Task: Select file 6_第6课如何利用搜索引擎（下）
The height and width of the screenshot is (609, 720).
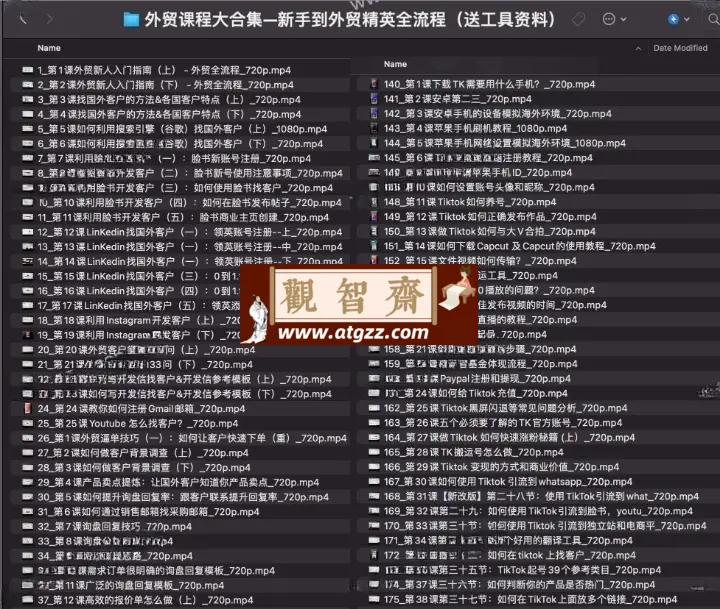Action: 180,143
